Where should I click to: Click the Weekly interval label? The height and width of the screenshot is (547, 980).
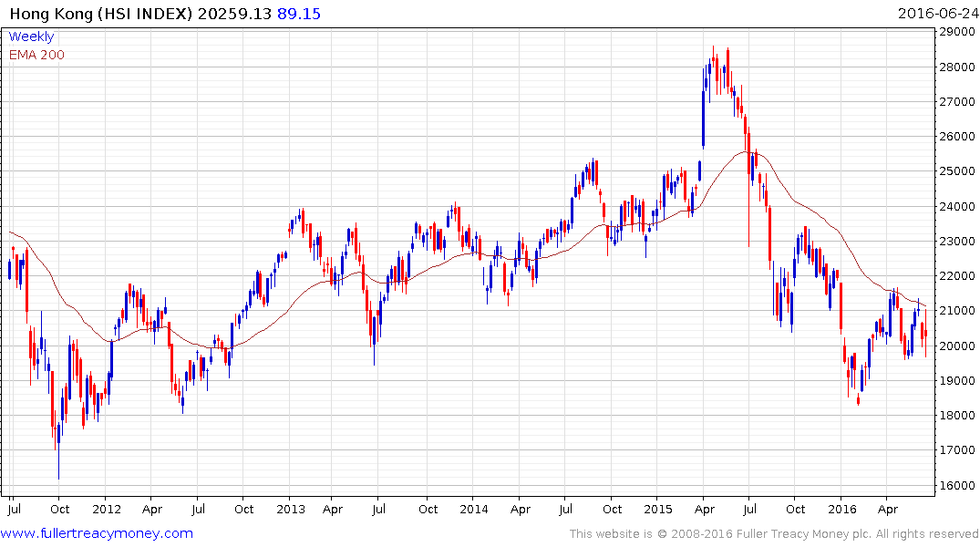click(x=31, y=36)
